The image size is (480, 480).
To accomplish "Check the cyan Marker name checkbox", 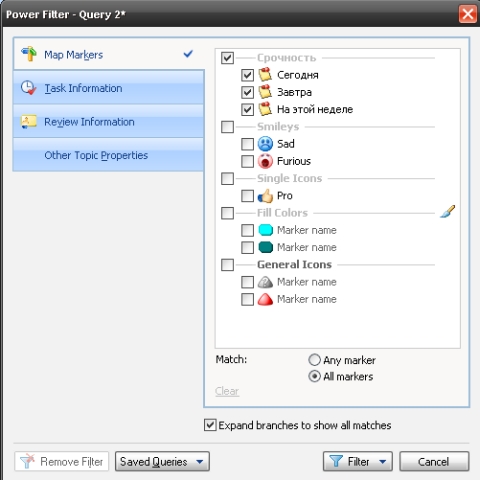I will point(247,230).
